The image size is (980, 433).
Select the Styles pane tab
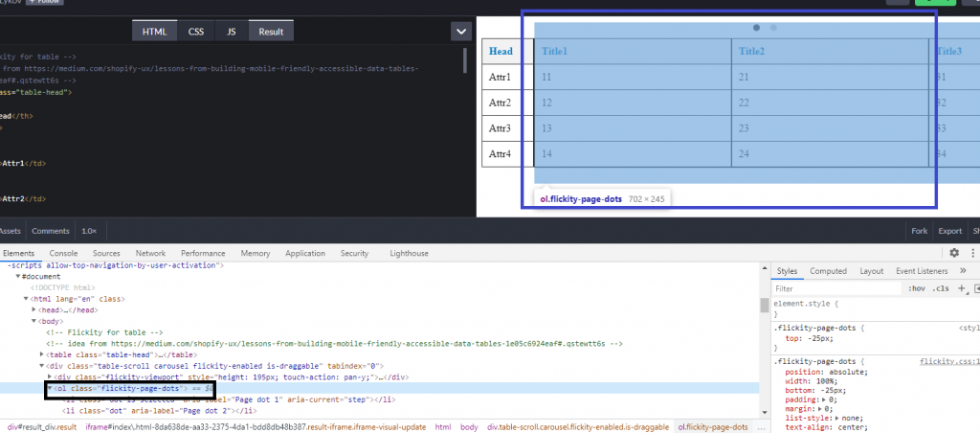[787, 271]
